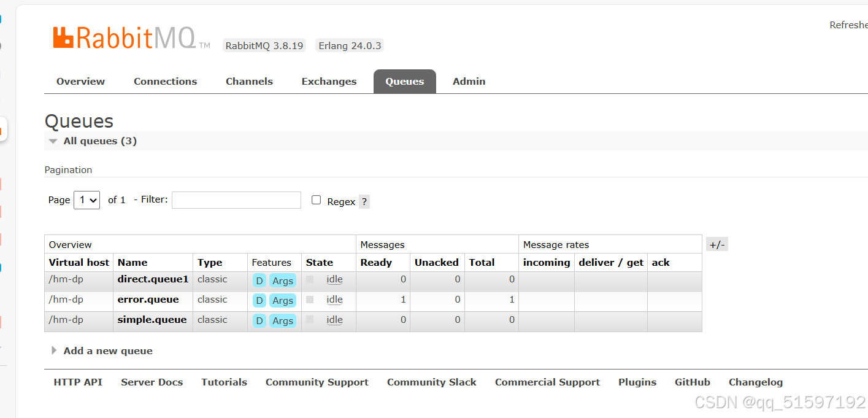Sort by Ready column header
Screen dimensions: 868x418
click(376, 262)
